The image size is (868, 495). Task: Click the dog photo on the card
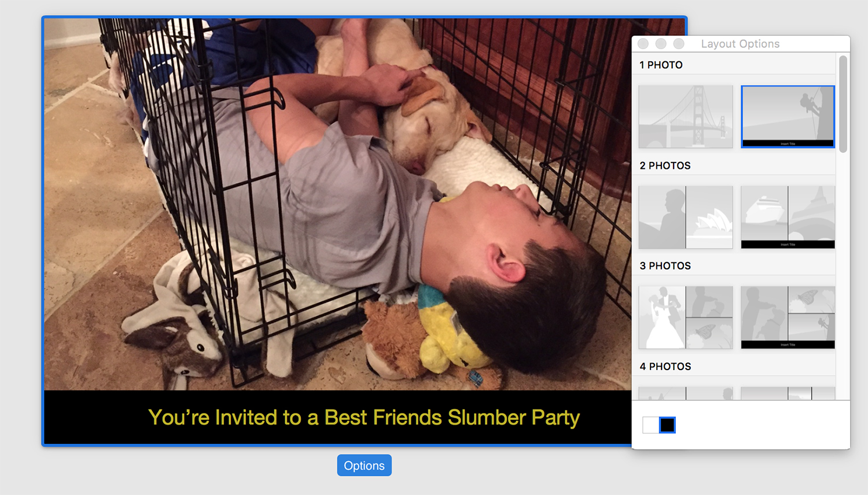pos(337,204)
